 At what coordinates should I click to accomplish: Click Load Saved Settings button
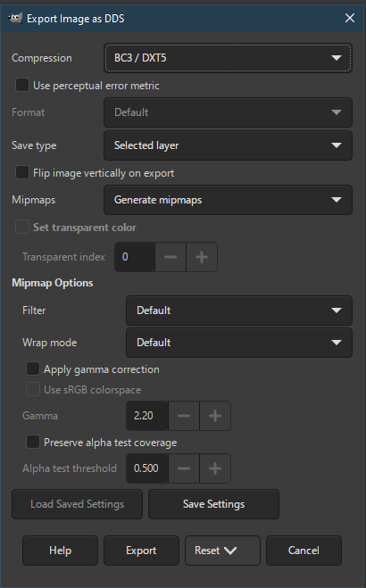click(x=78, y=504)
